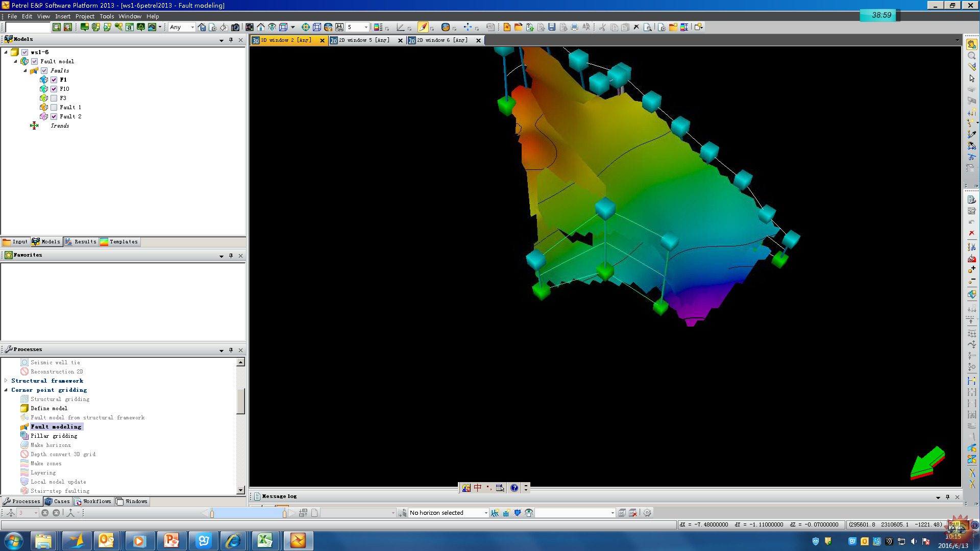
Task: Click the axis display icon
Action: tap(401, 27)
